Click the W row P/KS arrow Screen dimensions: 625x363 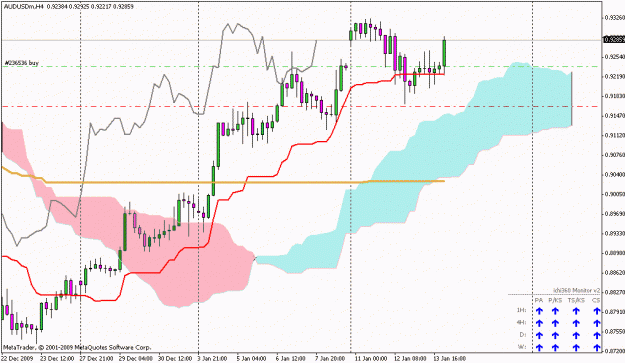(555, 347)
